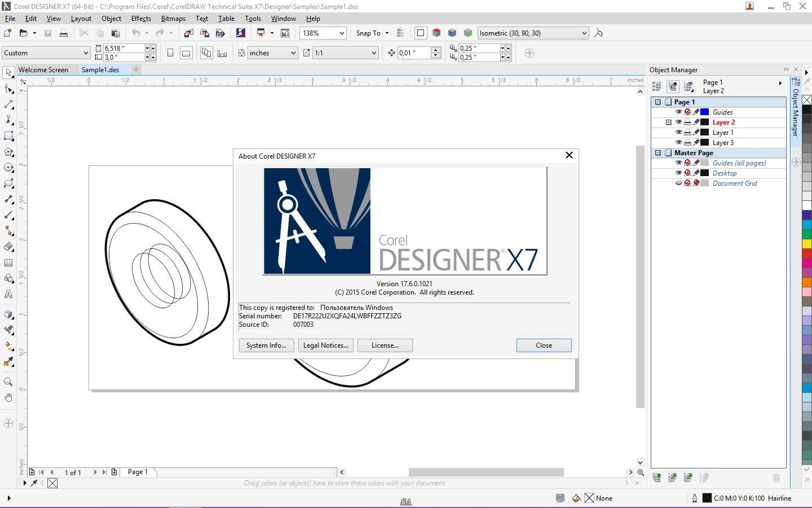This screenshot has height=508, width=812.
Task: Click the nudge distance 0,01 field
Action: coord(414,53)
